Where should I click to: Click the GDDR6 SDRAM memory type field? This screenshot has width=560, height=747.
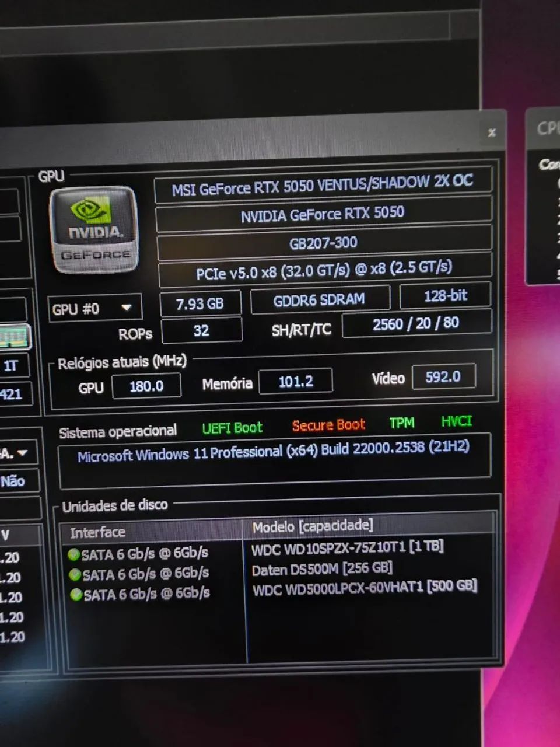pyautogui.click(x=320, y=299)
